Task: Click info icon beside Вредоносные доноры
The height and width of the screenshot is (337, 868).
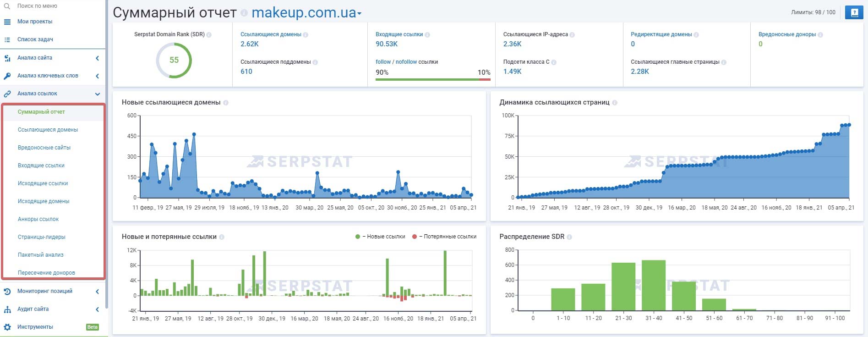Action: point(820,35)
